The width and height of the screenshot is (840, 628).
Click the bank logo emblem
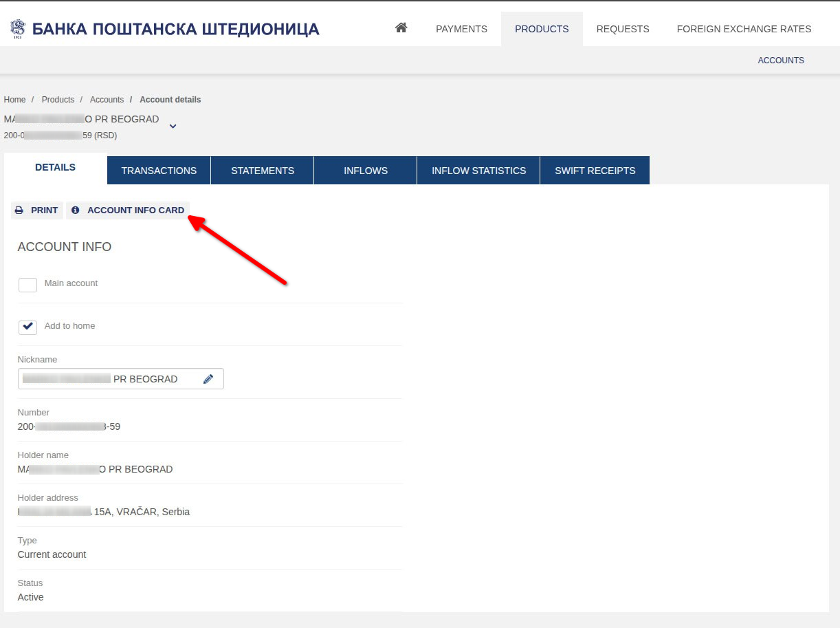(x=18, y=29)
